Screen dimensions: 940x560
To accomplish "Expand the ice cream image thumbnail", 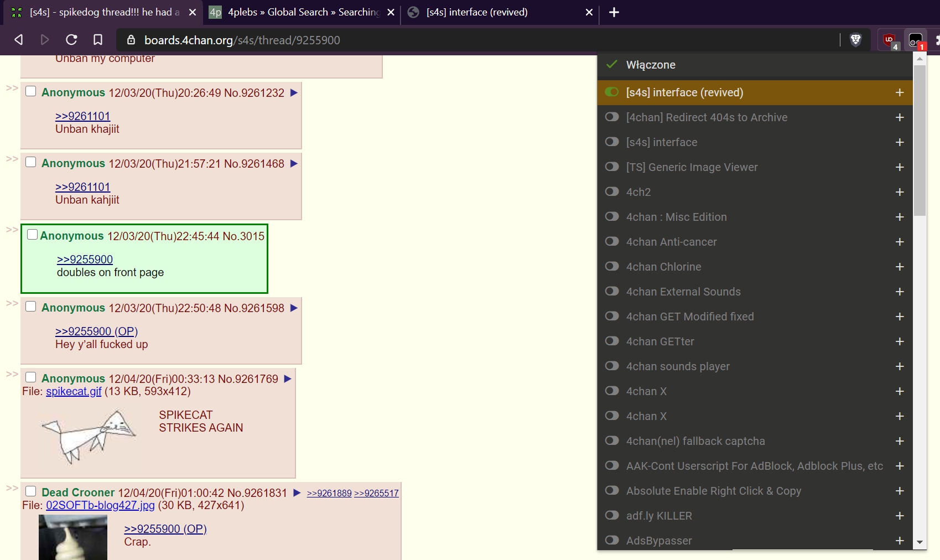I will coord(73,537).
